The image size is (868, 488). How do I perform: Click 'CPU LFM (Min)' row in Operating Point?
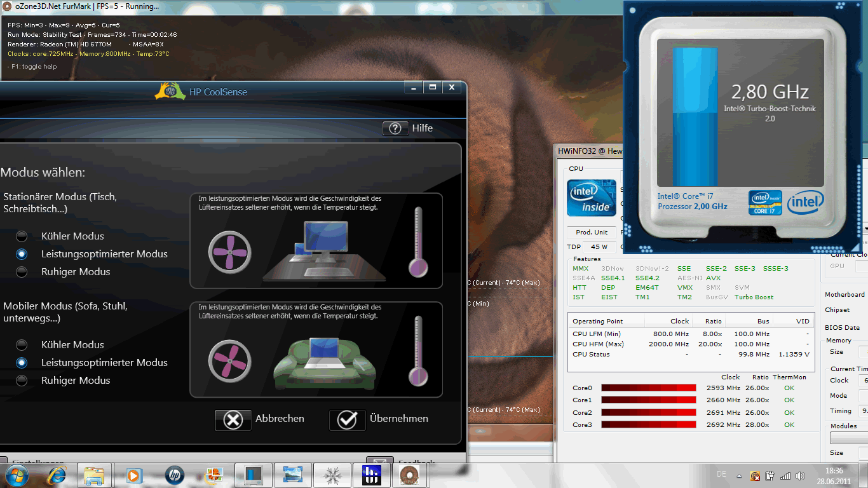691,334
